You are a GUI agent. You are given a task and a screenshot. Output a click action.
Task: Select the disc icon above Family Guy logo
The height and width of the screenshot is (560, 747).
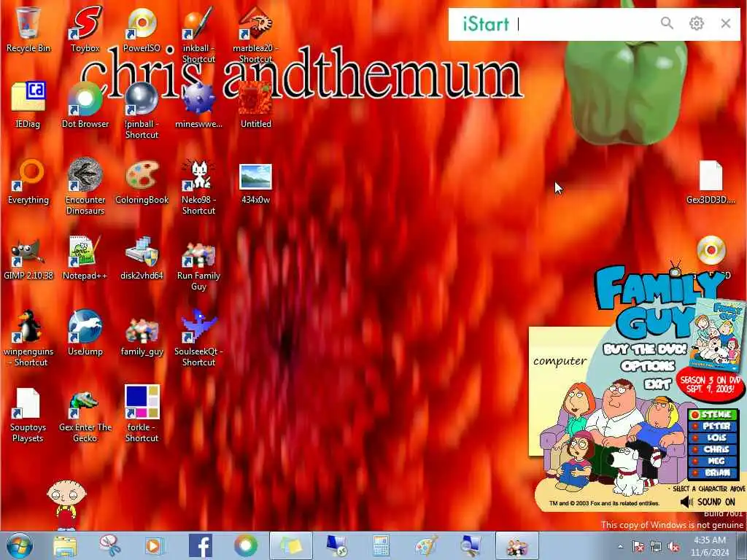point(711,250)
